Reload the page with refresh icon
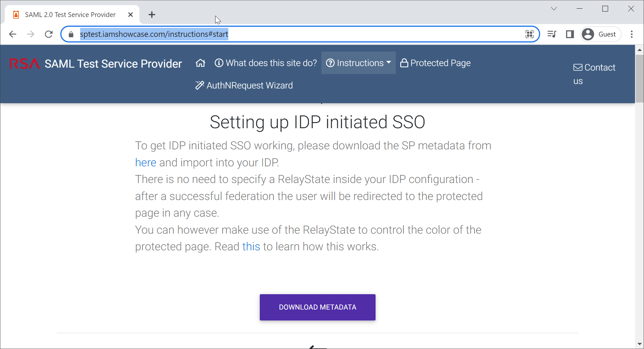644x349 pixels. tap(49, 34)
